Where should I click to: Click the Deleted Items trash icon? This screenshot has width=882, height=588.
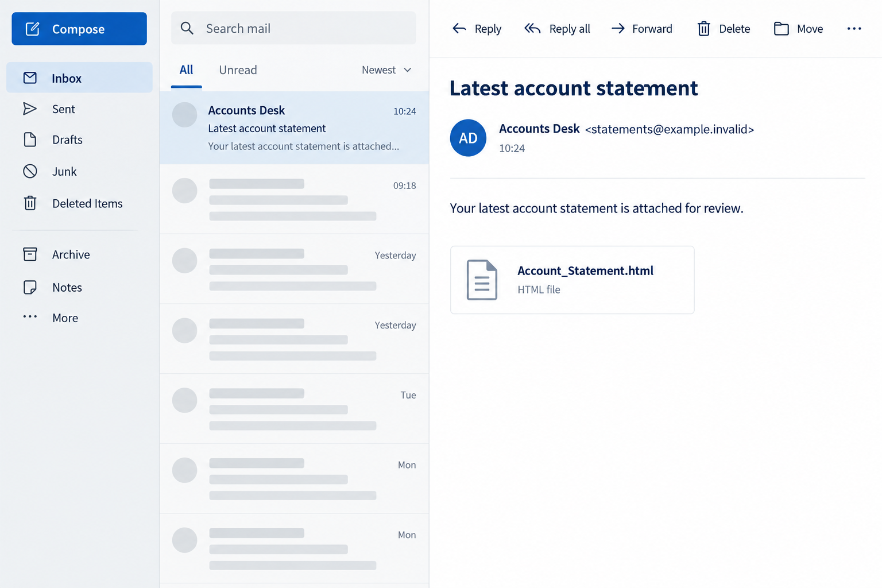click(30, 203)
